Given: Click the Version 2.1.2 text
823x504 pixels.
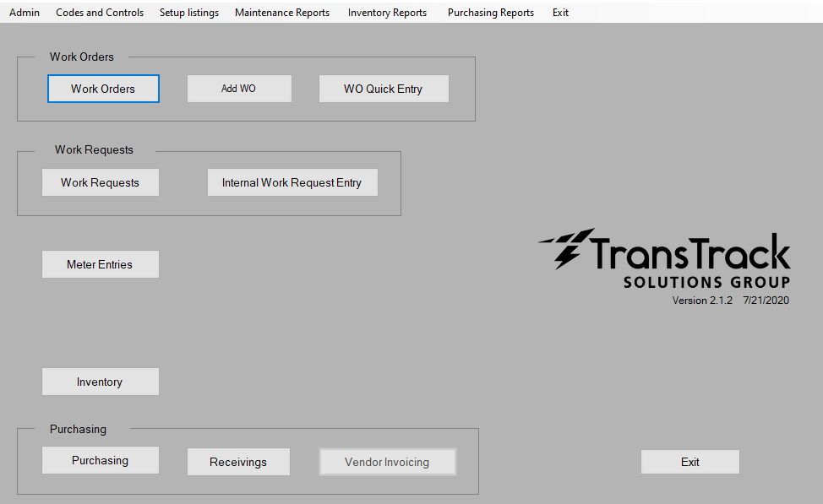Looking at the screenshot, I should tap(702, 301).
